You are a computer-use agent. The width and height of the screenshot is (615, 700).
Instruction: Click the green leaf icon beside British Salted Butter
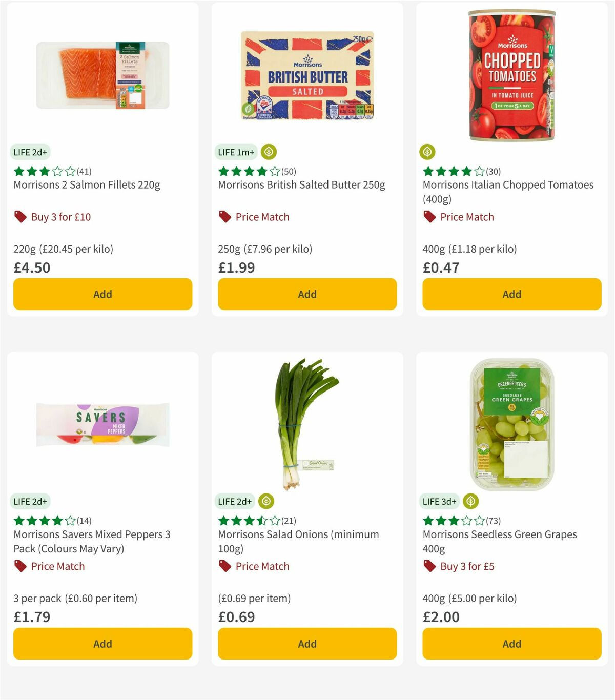(269, 152)
